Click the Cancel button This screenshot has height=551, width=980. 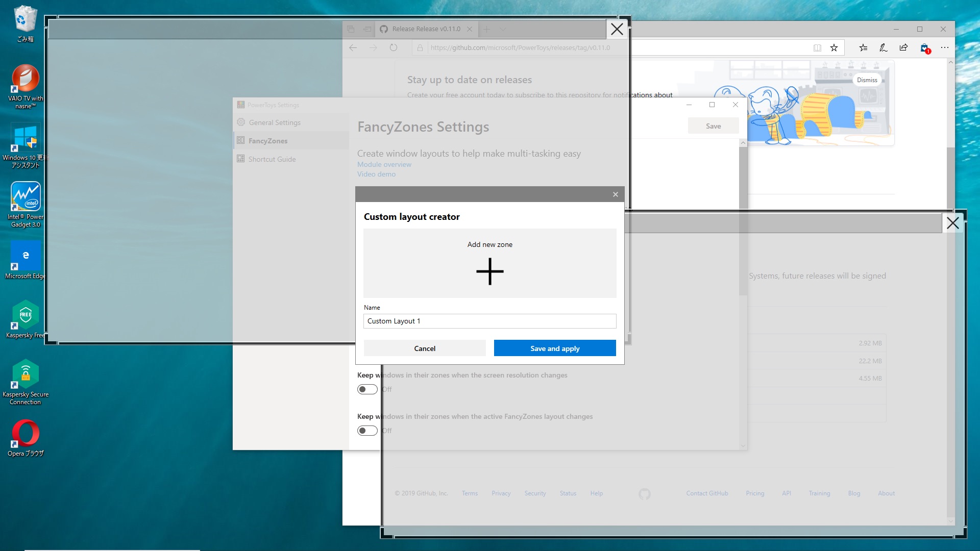point(425,348)
